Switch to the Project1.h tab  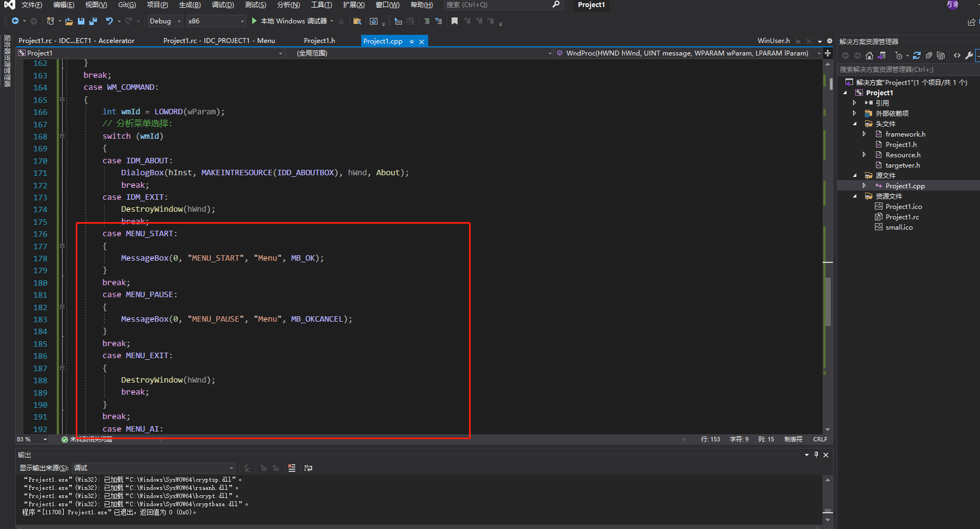pyautogui.click(x=319, y=41)
